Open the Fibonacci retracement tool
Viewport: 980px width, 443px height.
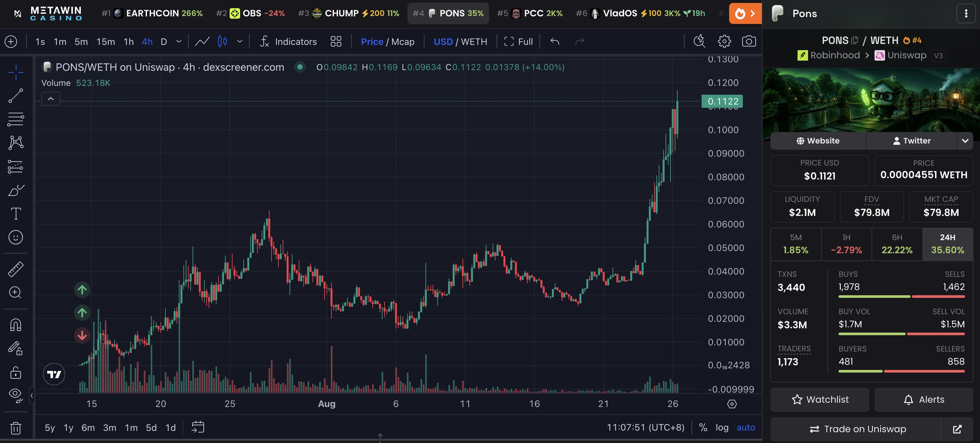(16, 119)
